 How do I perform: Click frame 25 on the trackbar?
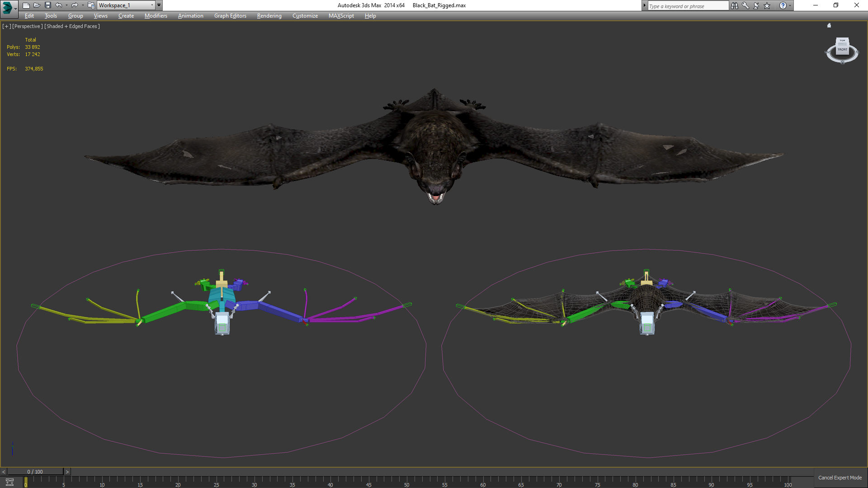[x=216, y=484]
